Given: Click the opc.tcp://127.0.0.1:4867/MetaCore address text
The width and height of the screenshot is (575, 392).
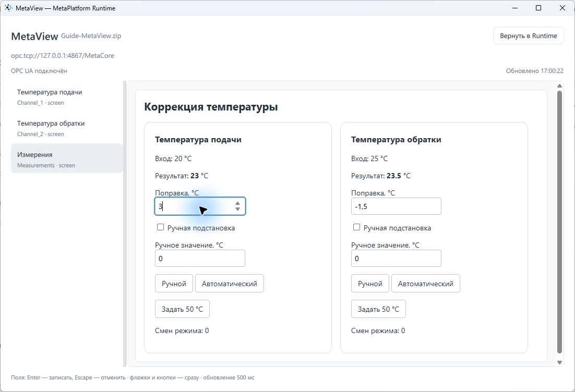Looking at the screenshot, I should (62, 56).
